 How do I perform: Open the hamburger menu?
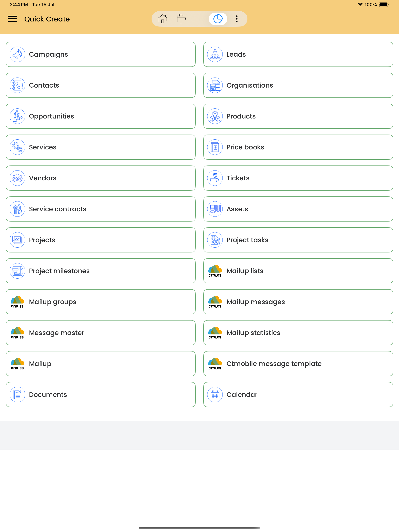tap(12, 19)
